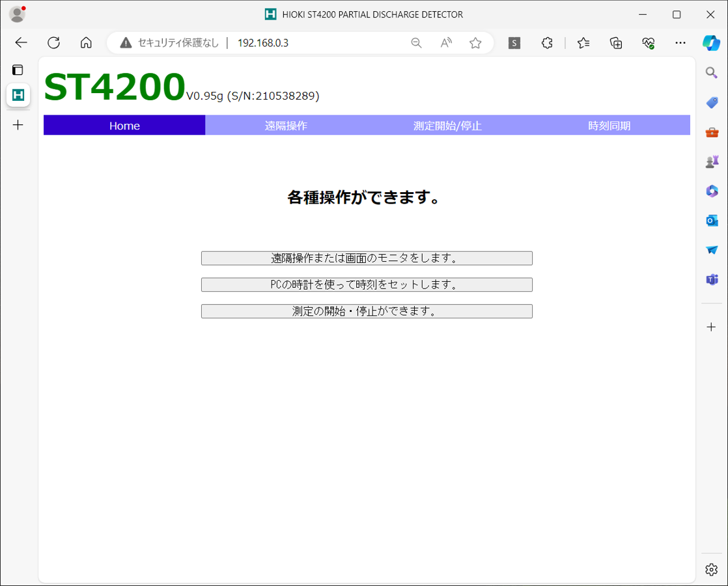Screen dimensions: 728x586
Task: Add page to favorites star
Action: tap(475, 43)
